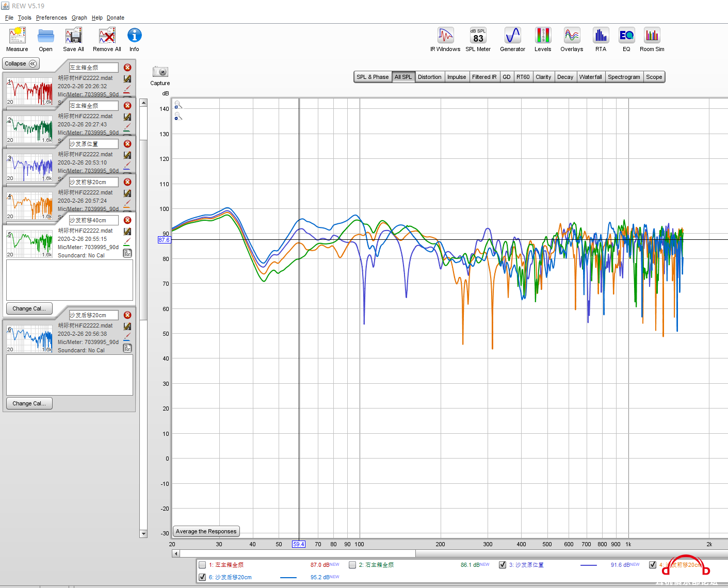Remove measurement 沙发前移40cm with red X
728x588 pixels.
pyautogui.click(x=127, y=220)
